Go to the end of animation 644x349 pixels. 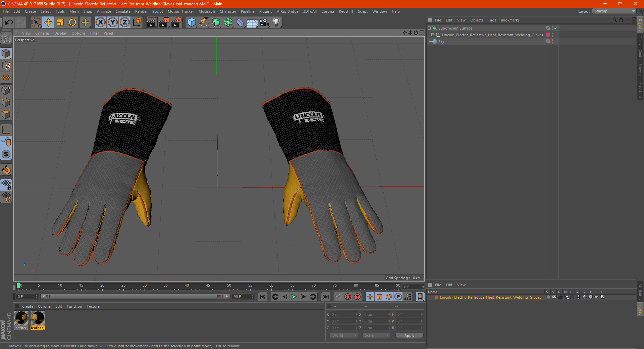tap(325, 297)
